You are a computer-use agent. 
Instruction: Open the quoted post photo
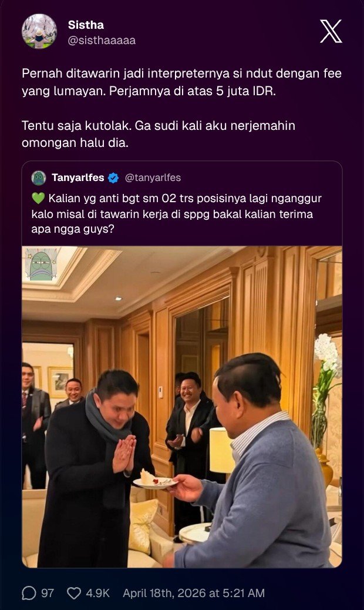pos(182,407)
